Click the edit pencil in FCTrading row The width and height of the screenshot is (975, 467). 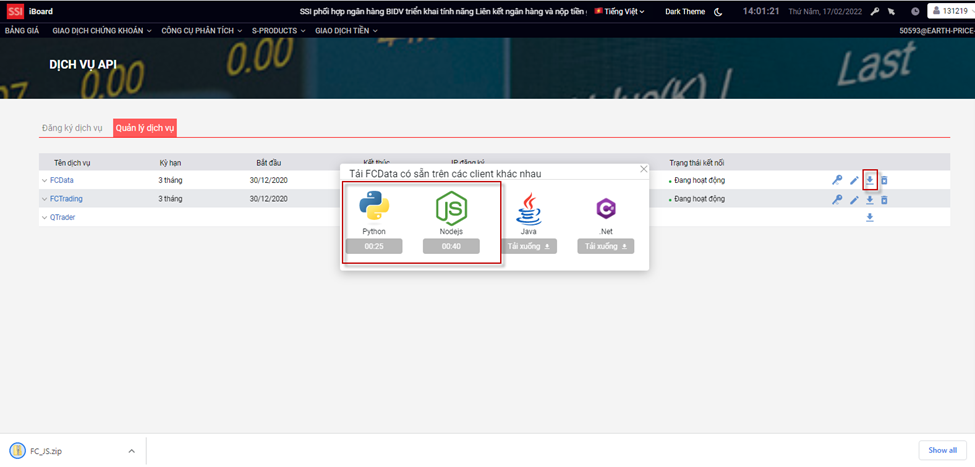854,200
